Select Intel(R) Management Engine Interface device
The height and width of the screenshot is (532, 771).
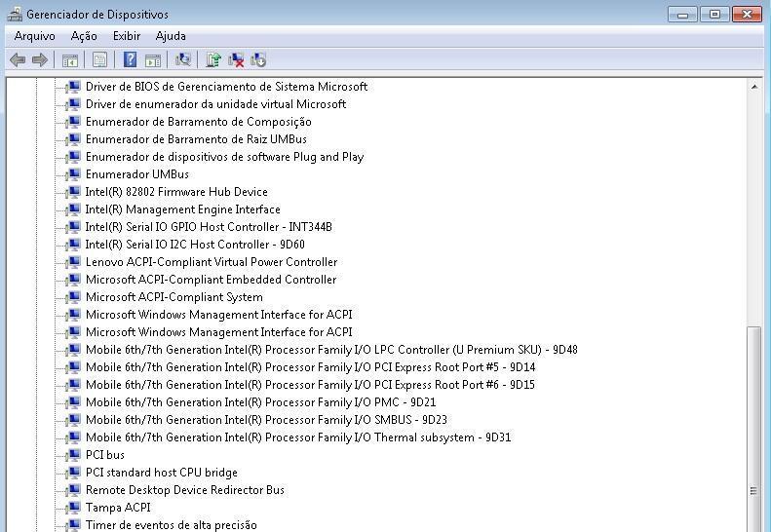pos(182,209)
